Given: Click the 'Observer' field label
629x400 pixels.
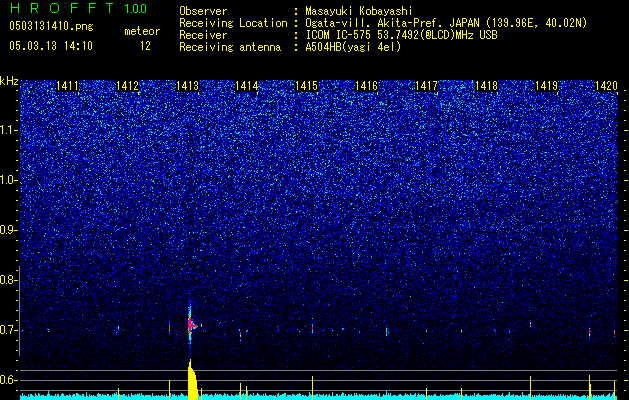Looking at the screenshot, I should point(203,12).
